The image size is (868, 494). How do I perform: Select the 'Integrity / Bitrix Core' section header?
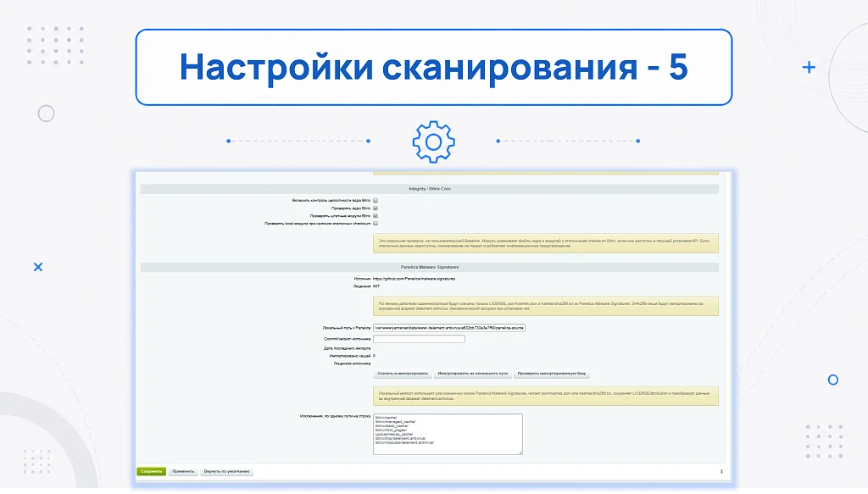430,189
